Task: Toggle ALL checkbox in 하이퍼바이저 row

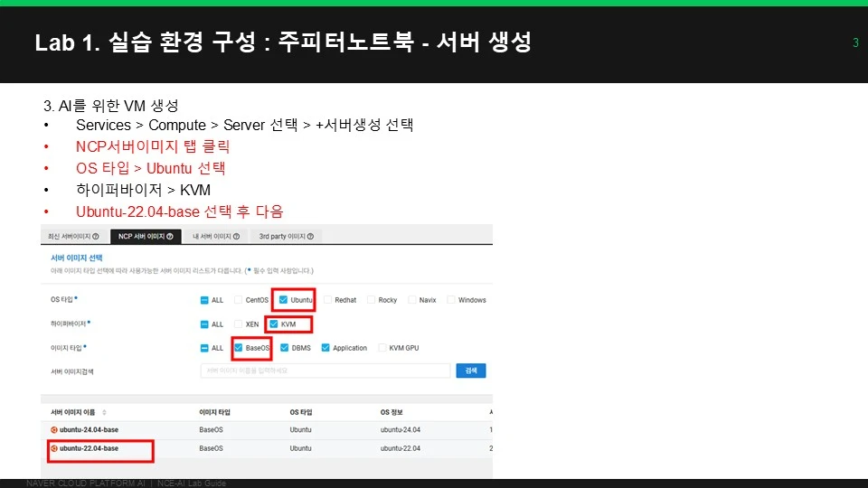Action: pos(204,324)
